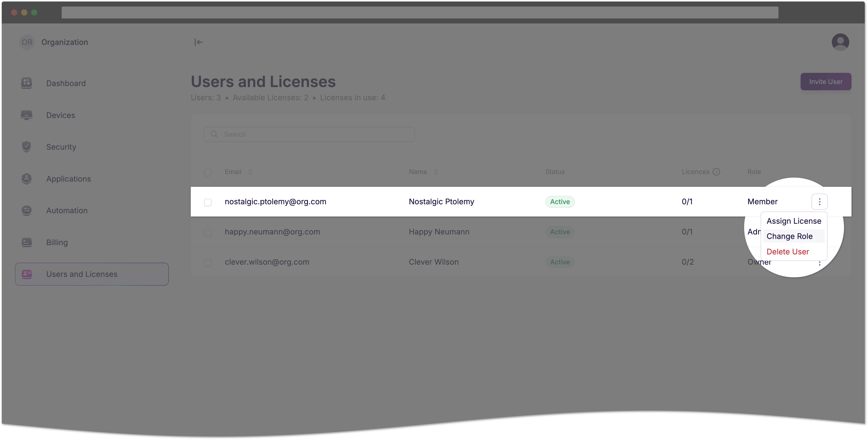The height and width of the screenshot is (440, 868).
Task: Click Active status badge for Happy Neumann
Action: (560, 232)
